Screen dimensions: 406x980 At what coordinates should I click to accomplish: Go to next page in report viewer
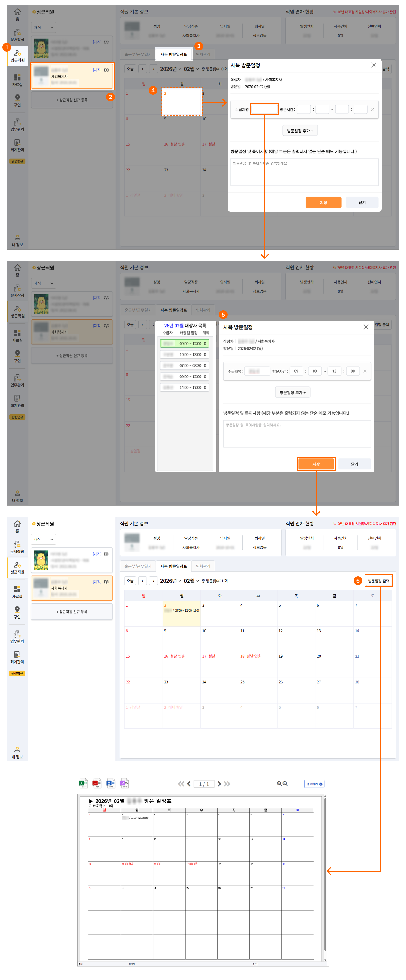tap(219, 784)
